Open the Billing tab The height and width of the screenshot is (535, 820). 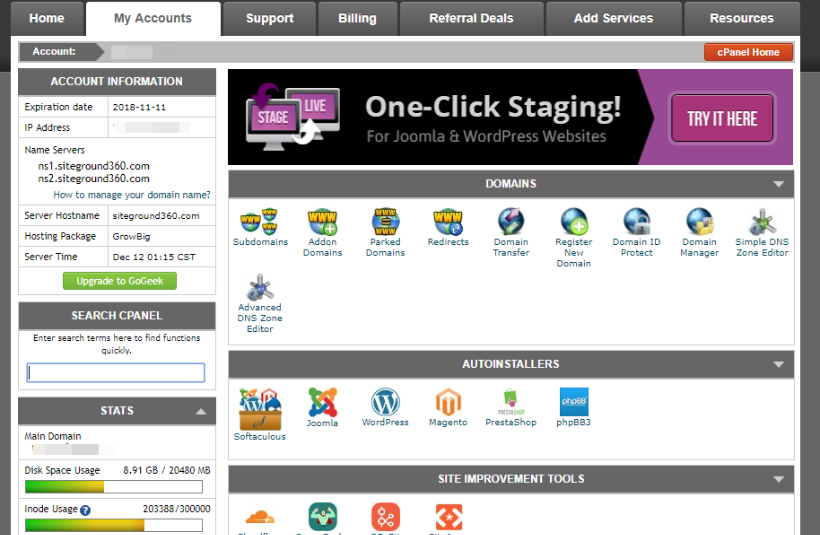tap(357, 18)
